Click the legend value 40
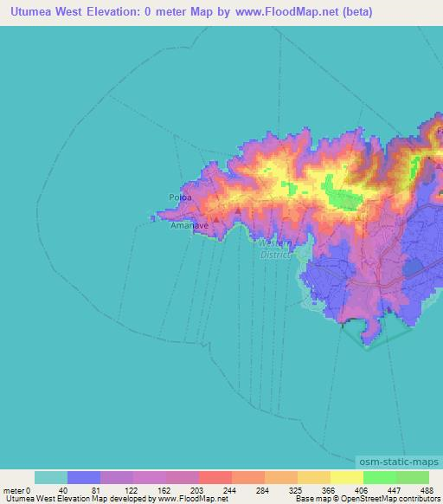The width and height of the screenshot is (443, 504). pos(63,491)
